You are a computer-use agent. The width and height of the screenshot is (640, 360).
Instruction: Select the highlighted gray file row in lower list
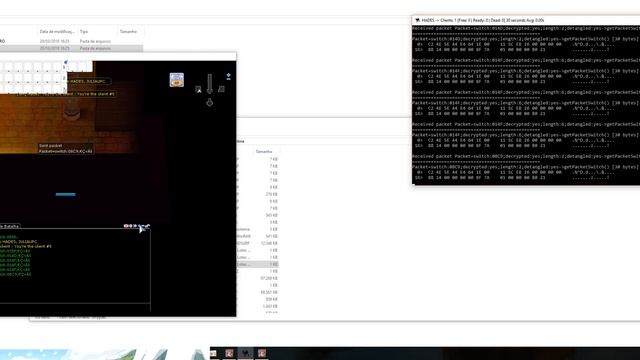257,264
